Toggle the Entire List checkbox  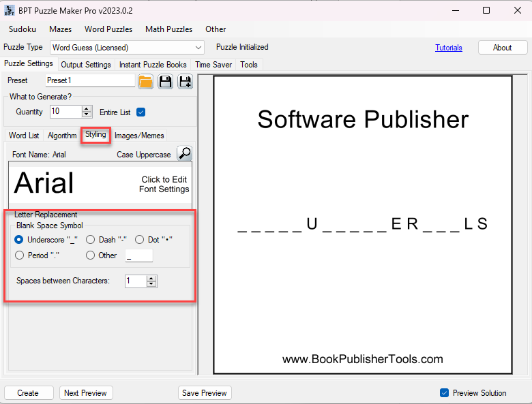[x=141, y=112]
